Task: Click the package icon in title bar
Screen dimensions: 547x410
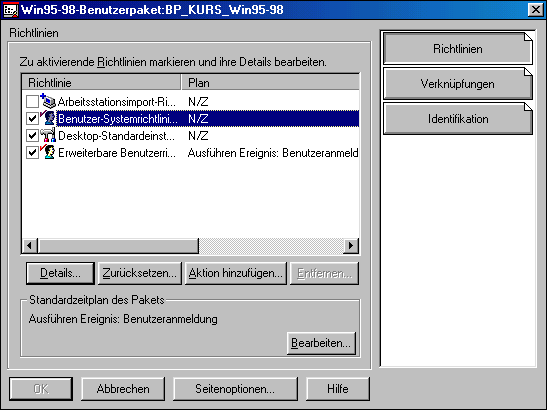Action: click(10, 9)
